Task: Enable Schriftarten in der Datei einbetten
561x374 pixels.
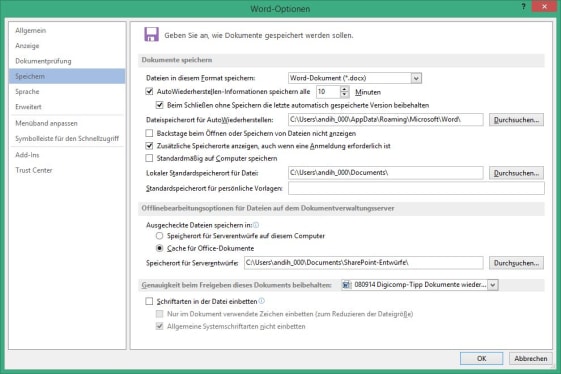Action: (149, 301)
